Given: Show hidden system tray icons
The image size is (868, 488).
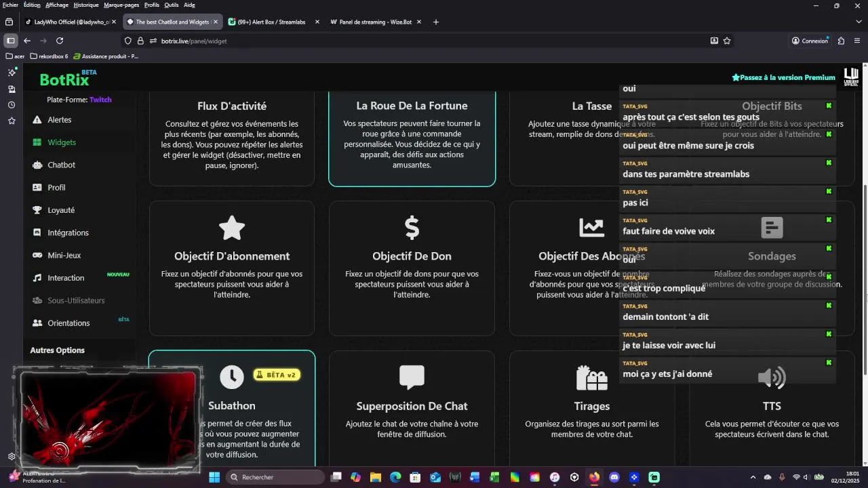Looking at the screenshot, I should pos(753,477).
